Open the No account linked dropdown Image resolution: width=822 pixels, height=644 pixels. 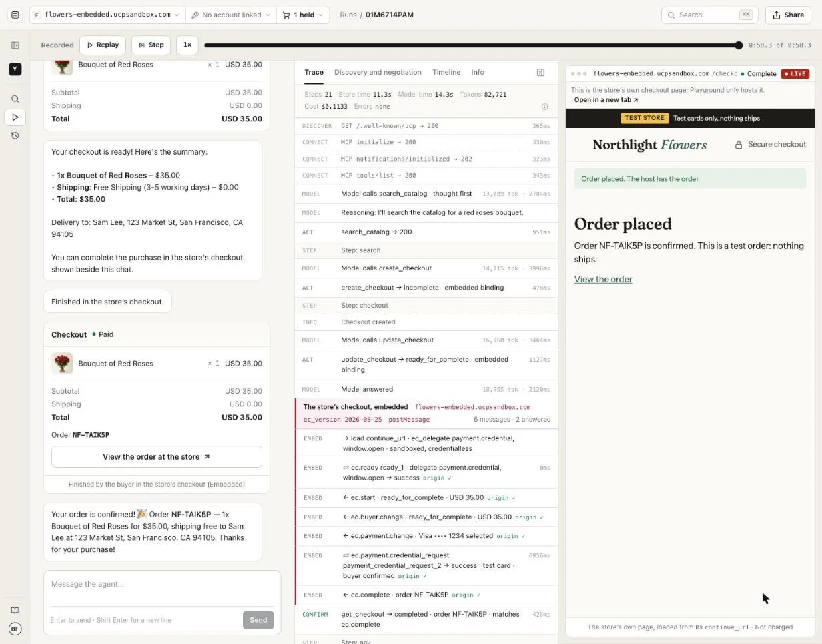231,15
